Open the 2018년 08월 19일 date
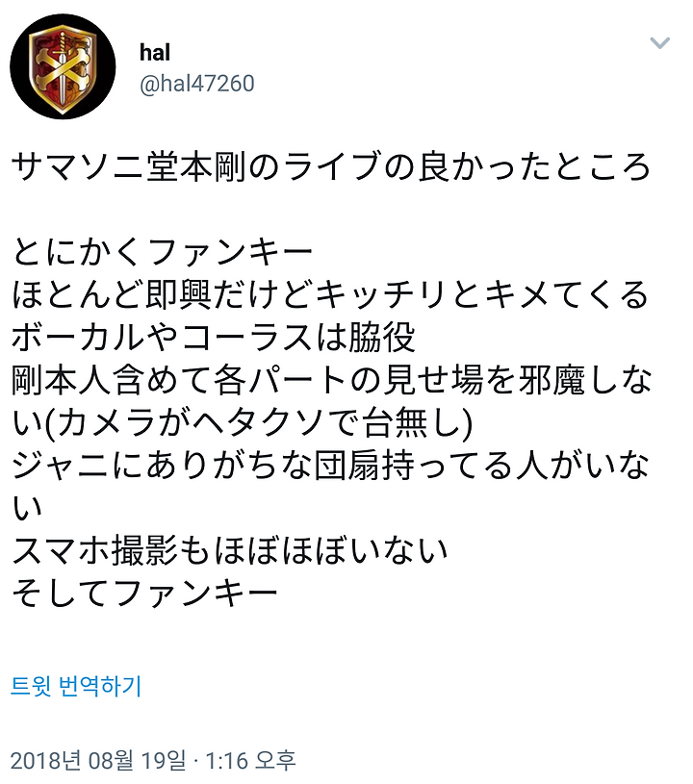693x784 pixels. coord(97,761)
